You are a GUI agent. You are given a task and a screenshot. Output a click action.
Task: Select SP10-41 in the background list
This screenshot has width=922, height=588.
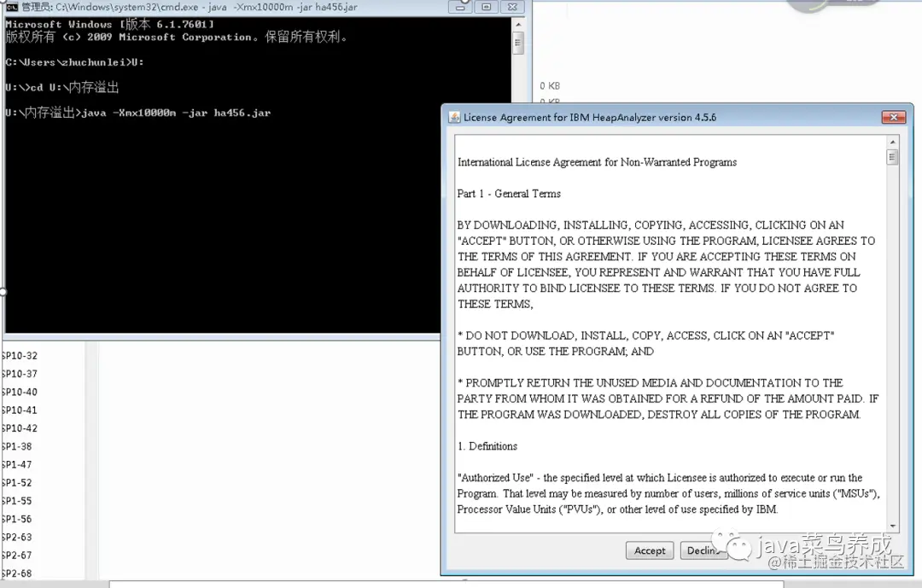tap(20, 410)
